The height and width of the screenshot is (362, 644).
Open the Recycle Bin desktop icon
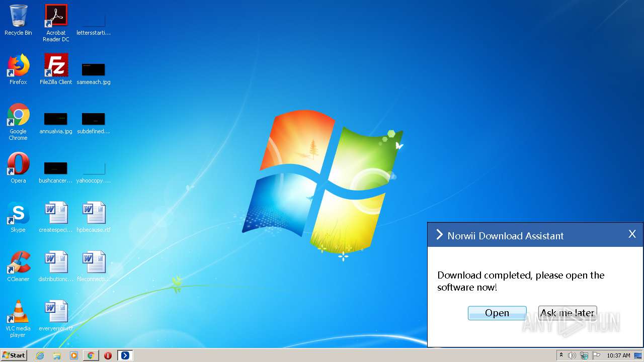(x=18, y=20)
